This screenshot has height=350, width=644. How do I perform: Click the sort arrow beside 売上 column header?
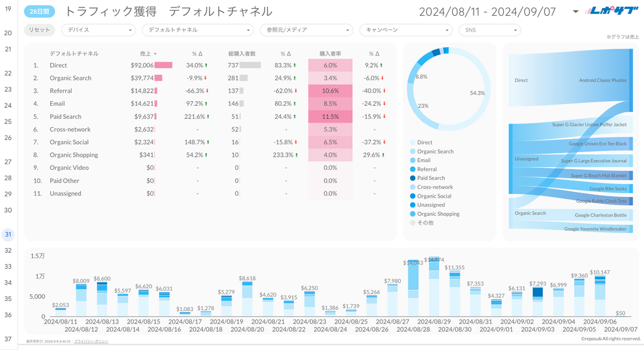pyautogui.click(x=155, y=54)
